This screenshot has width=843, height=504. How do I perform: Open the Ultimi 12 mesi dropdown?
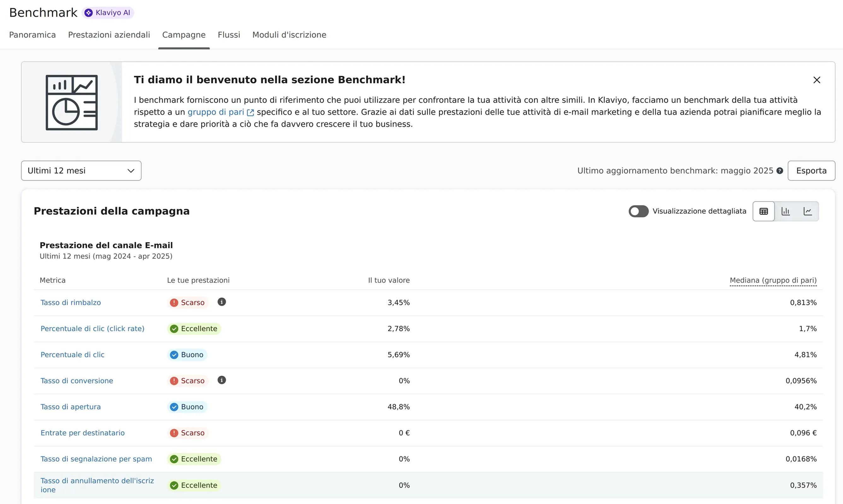81,170
